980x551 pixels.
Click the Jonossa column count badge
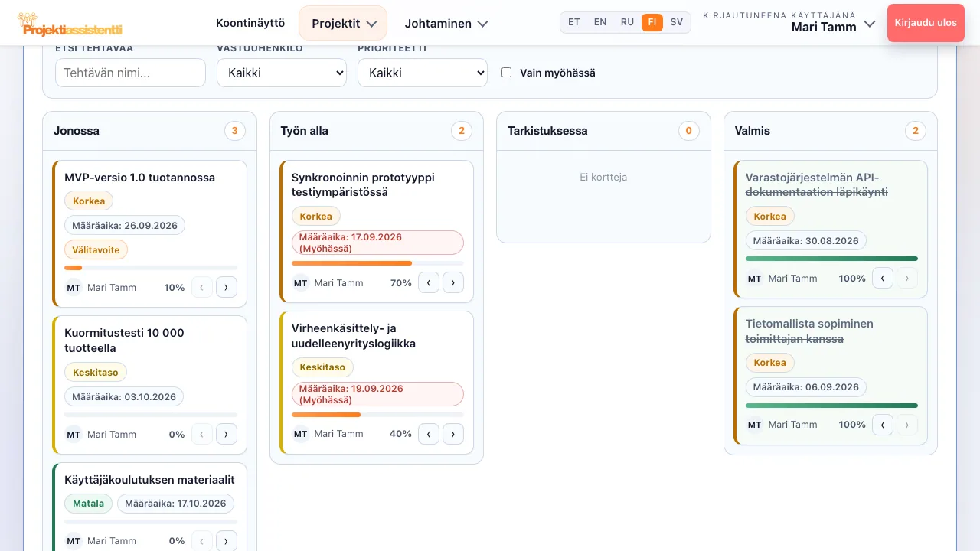234,131
